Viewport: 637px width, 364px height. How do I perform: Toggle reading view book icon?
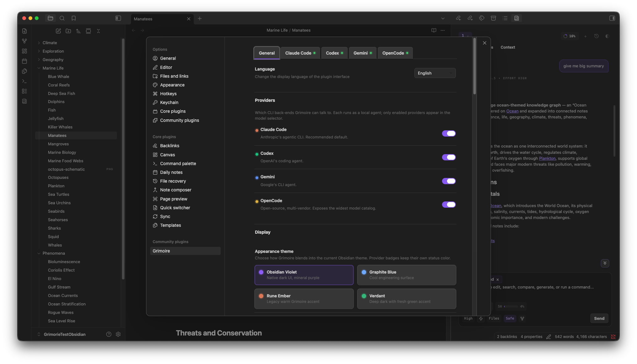coord(434,30)
